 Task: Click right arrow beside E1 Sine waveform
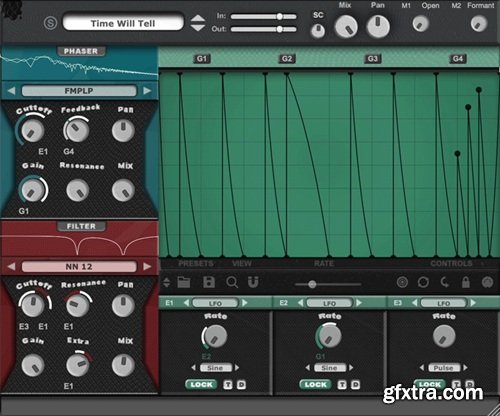237,368
